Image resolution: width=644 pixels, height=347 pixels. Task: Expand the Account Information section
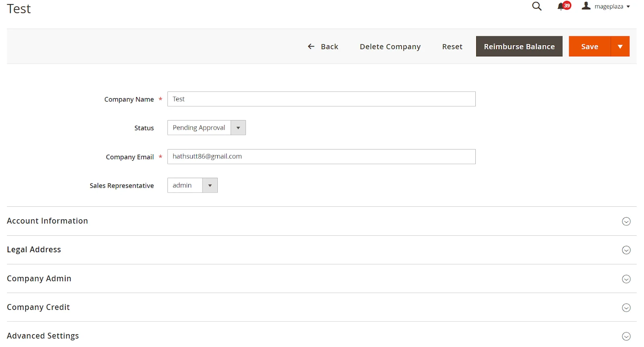[47, 221]
